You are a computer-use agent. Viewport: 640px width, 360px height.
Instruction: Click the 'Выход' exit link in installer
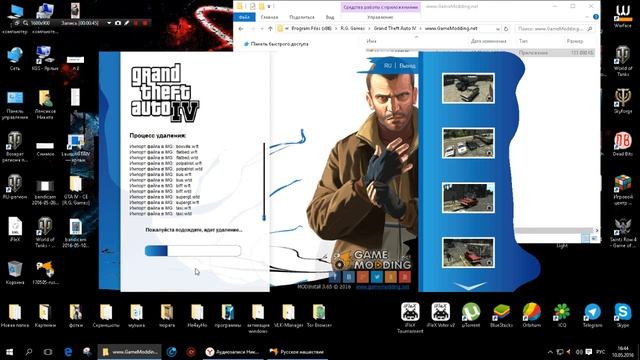click(407, 66)
